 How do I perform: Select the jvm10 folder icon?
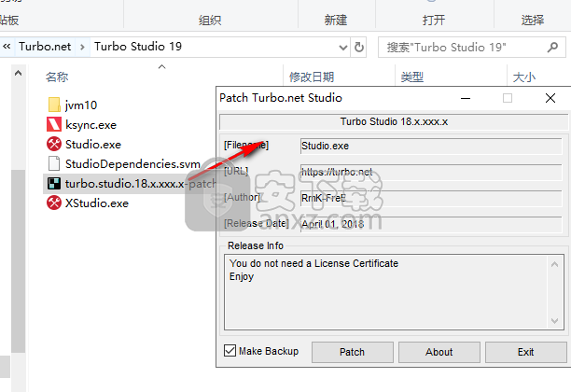[54, 105]
